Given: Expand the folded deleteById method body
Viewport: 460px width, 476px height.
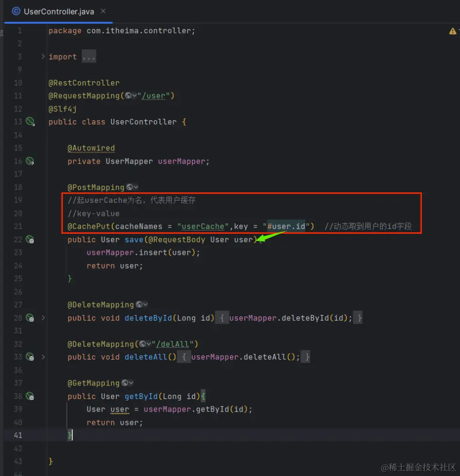Looking at the screenshot, I should (43, 318).
